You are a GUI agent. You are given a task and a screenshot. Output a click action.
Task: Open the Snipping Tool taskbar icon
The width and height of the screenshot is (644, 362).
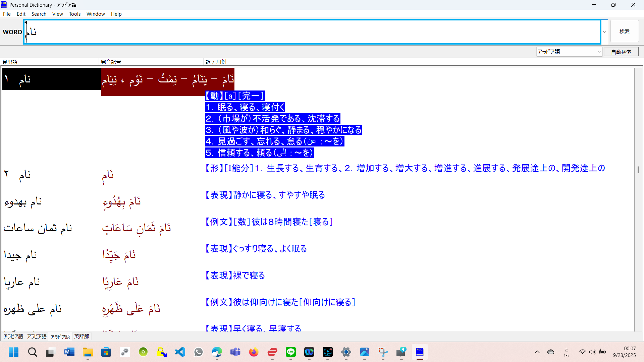(383, 352)
